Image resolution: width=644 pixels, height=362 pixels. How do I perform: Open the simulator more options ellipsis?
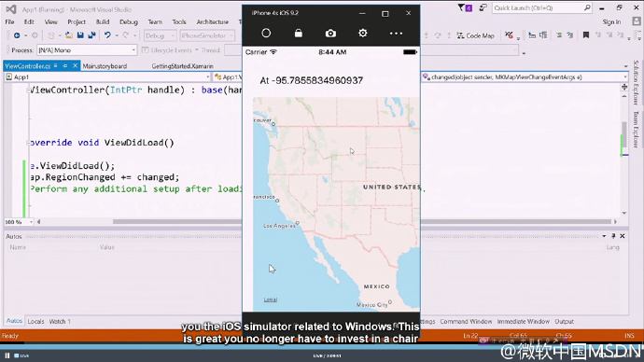point(396,34)
